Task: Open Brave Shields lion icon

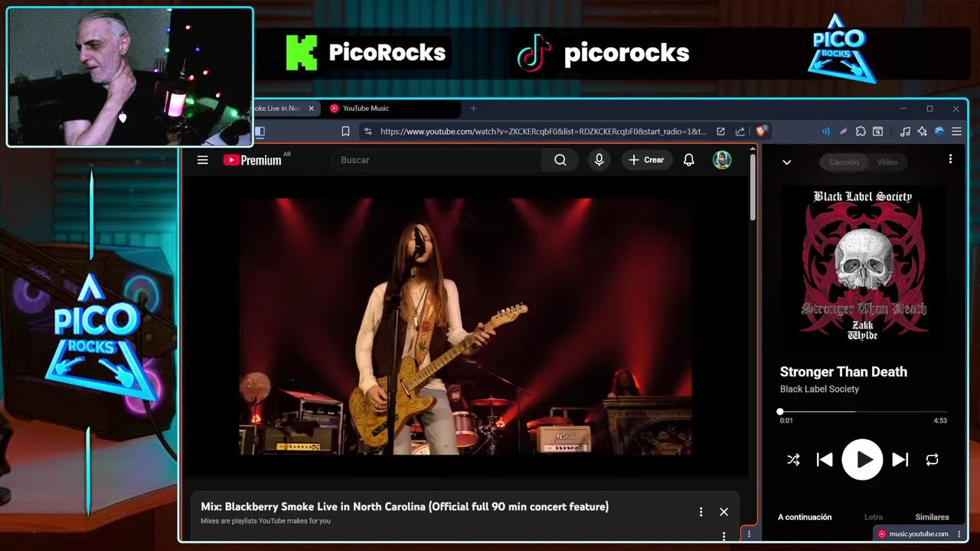Action: coord(762,132)
